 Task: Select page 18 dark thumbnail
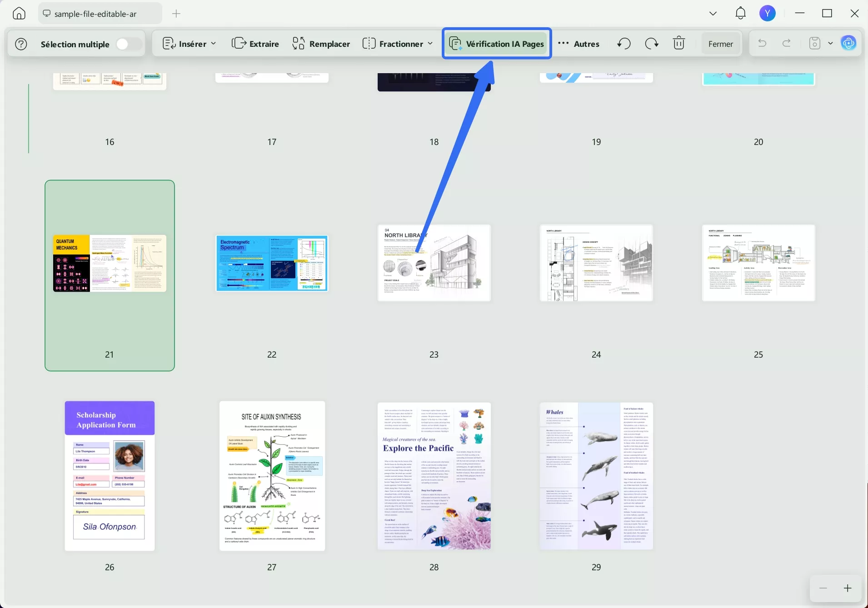pos(434,82)
